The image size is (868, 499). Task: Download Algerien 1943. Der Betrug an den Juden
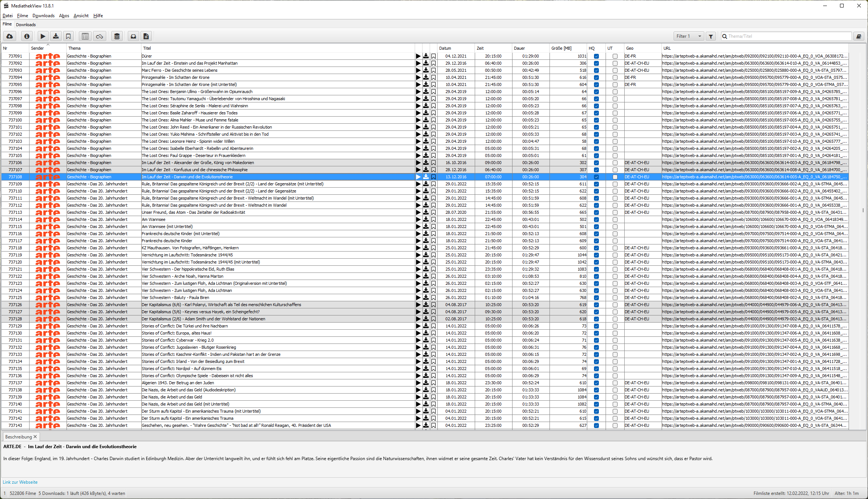426,383
